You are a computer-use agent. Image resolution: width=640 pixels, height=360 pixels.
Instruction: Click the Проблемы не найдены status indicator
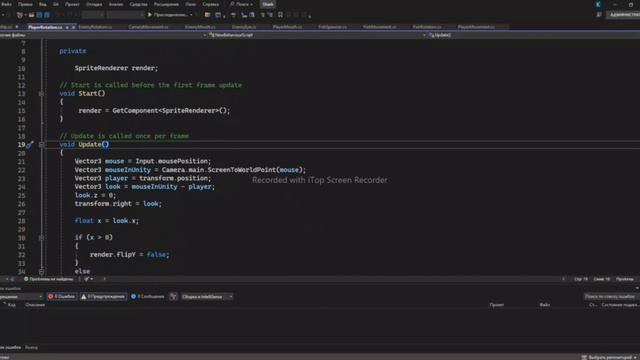[48, 279]
